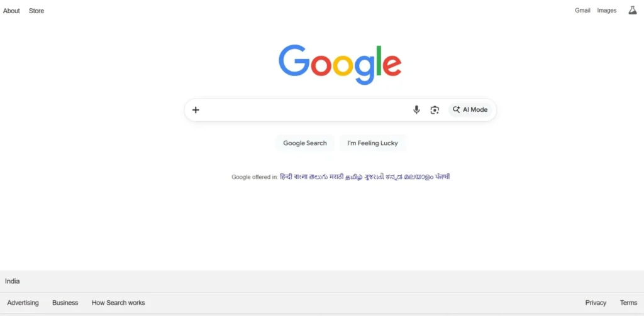Viewport: 644px width, 316px height.
Task: Open the About link
Action: point(11,11)
